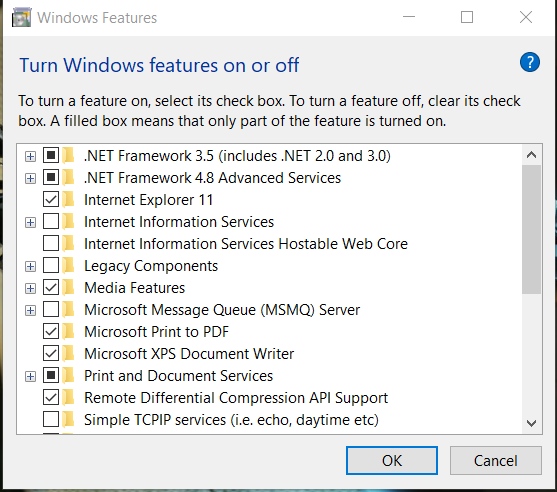Enable Internet Information Services Hostable Web Core checkbox
Screen dimensions: 557x492
point(51,243)
